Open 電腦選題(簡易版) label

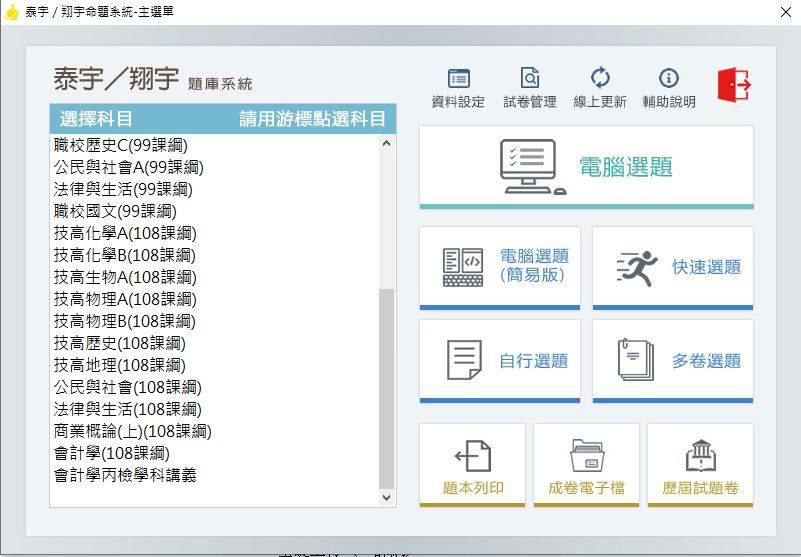click(534, 265)
